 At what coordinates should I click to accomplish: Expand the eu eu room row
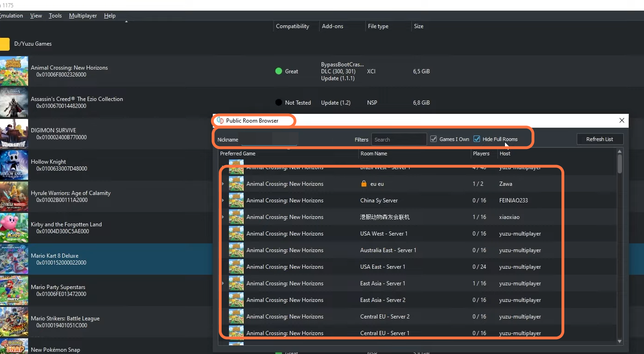[223, 184]
